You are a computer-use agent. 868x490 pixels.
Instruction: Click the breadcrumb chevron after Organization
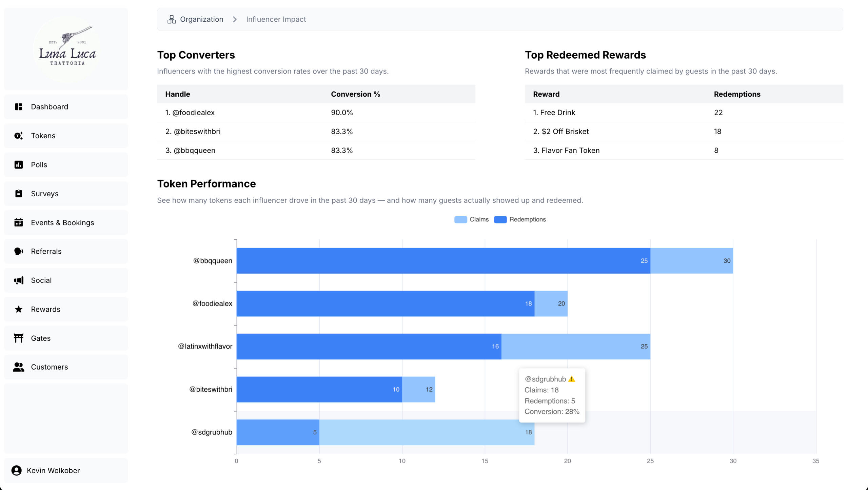tap(235, 19)
